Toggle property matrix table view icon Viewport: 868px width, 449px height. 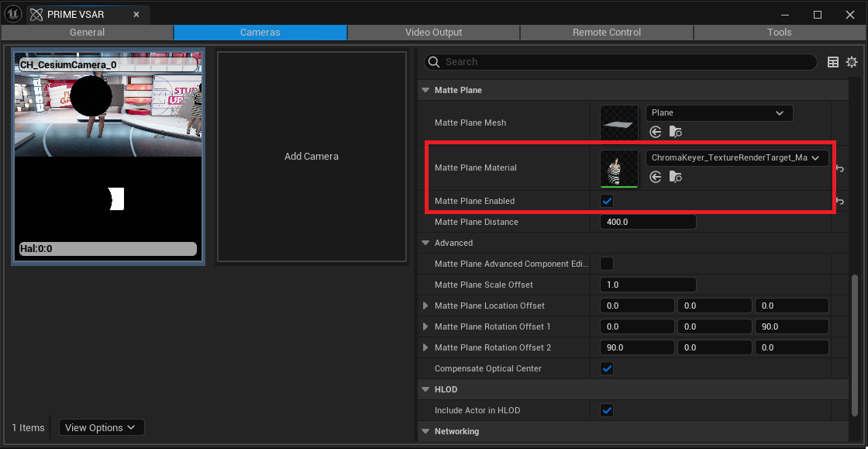[x=833, y=62]
